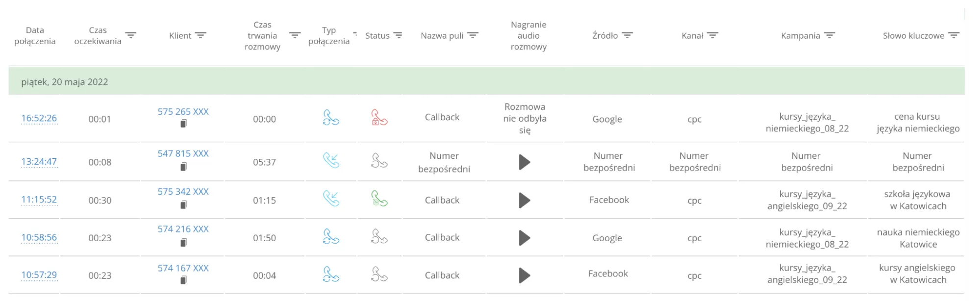980x301 pixels.
Task: Open filter for Status column
Action: point(398,35)
